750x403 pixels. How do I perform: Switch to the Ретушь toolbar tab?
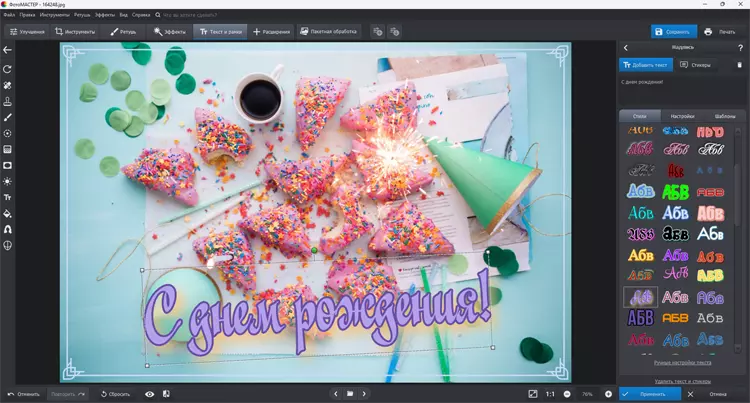pyautogui.click(x=123, y=32)
